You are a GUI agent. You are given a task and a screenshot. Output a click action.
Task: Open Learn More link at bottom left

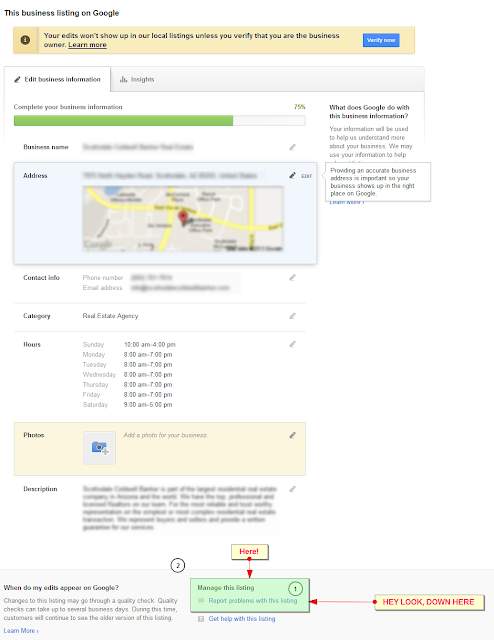[21, 631]
